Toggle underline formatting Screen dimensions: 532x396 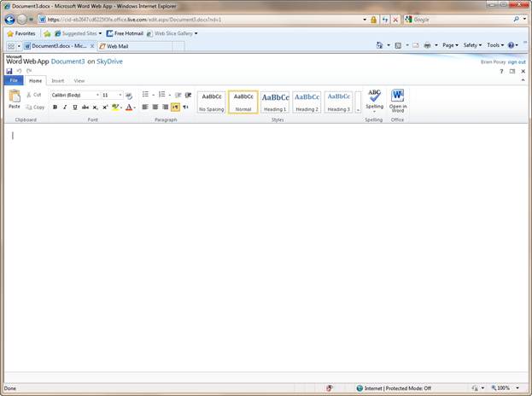tap(75, 108)
